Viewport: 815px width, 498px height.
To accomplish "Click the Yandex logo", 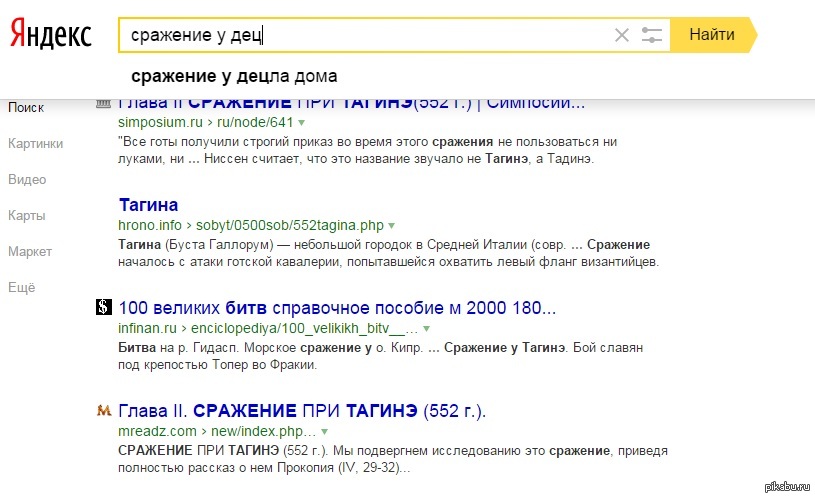I will [51, 34].
